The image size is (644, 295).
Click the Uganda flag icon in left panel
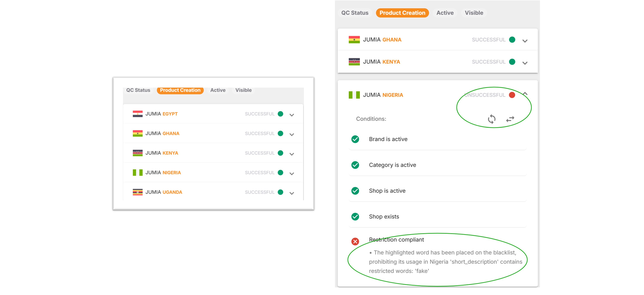[138, 192]
